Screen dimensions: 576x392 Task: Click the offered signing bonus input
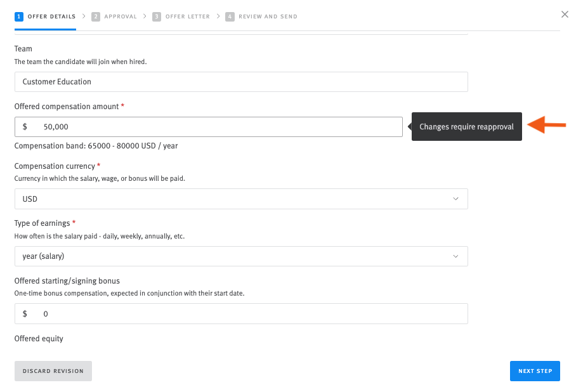[241, 313]
